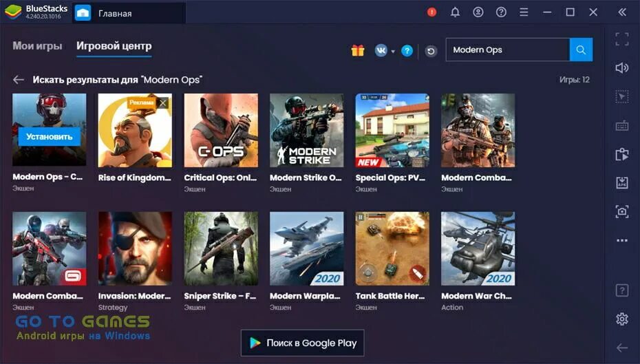Viewport: 640px width, 364px height.
Task: Click the blue question mark help icon
Action: click(407, 51)
